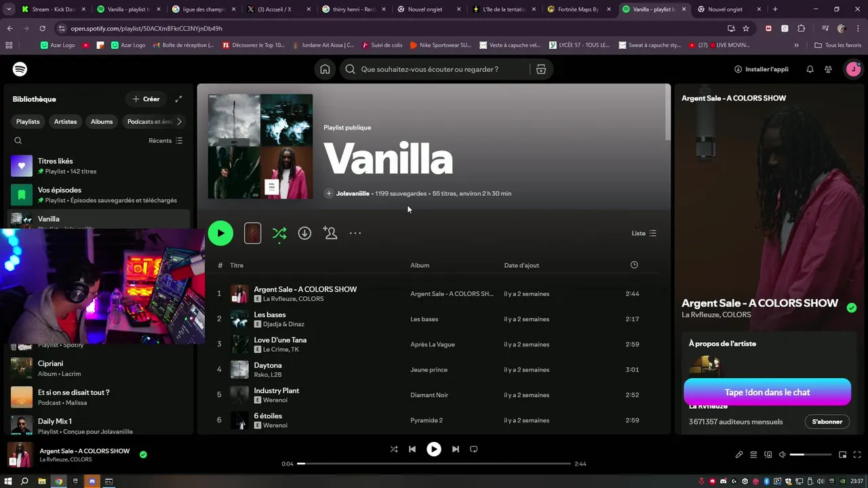Screen dimensions: 868x488
Task: Go to Spotify home icon
Action: [325, 69]
